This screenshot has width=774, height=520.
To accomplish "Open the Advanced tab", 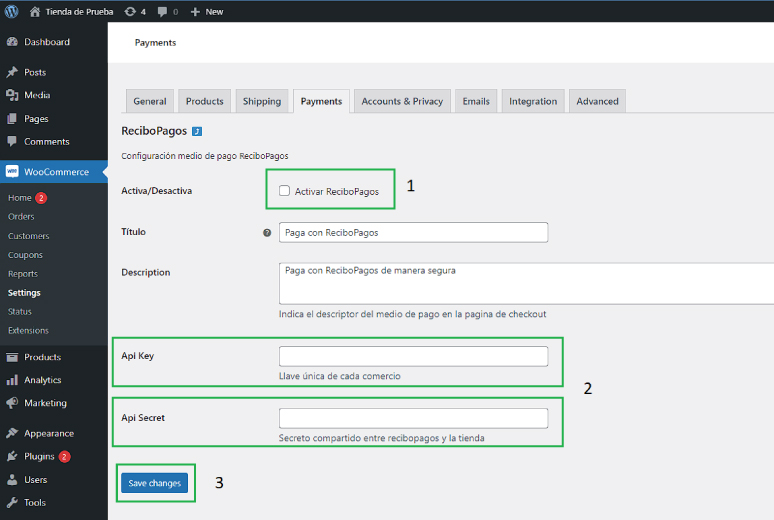I will [x=597, y=101].
